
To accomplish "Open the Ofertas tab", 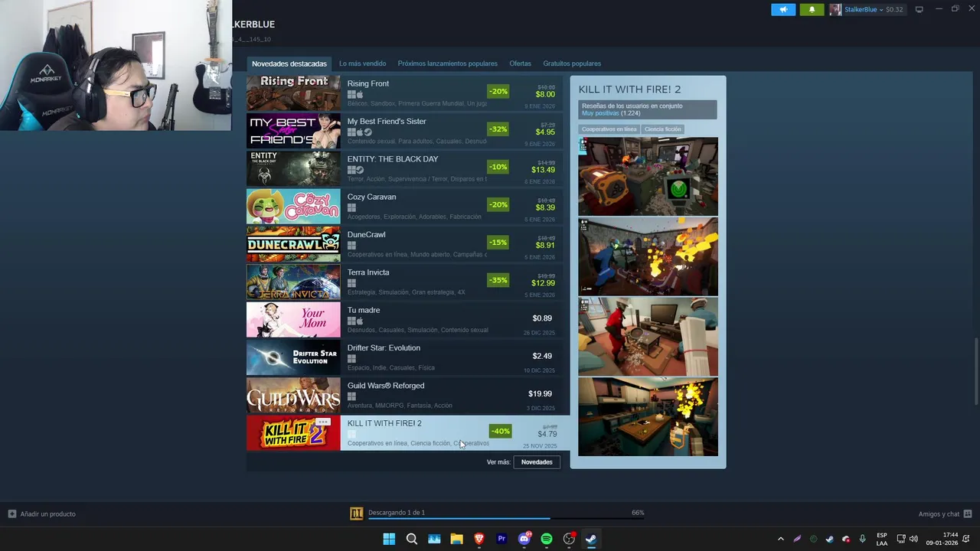I will pyautogui.click(x=520, y=64).
